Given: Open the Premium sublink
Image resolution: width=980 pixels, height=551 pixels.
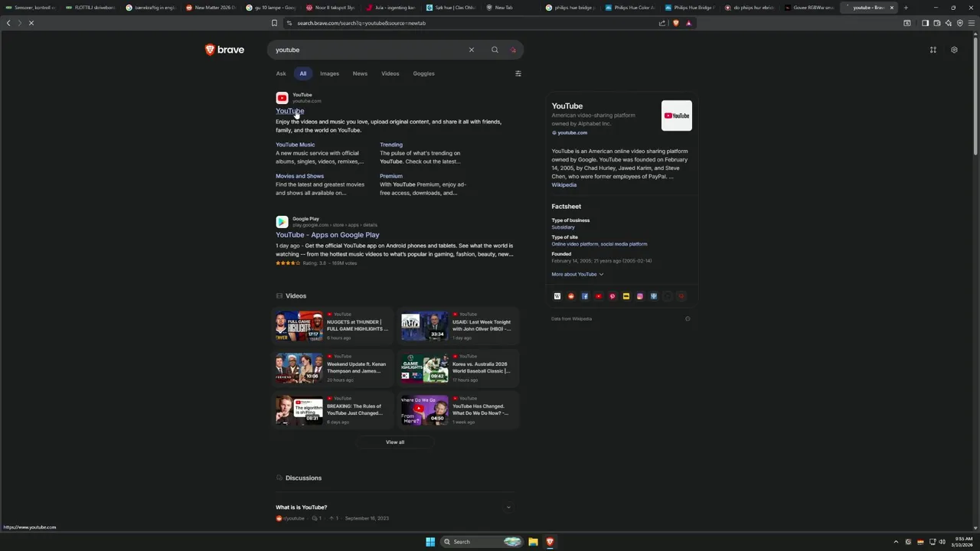Looking at the screenshot, I should coord(391,176).
